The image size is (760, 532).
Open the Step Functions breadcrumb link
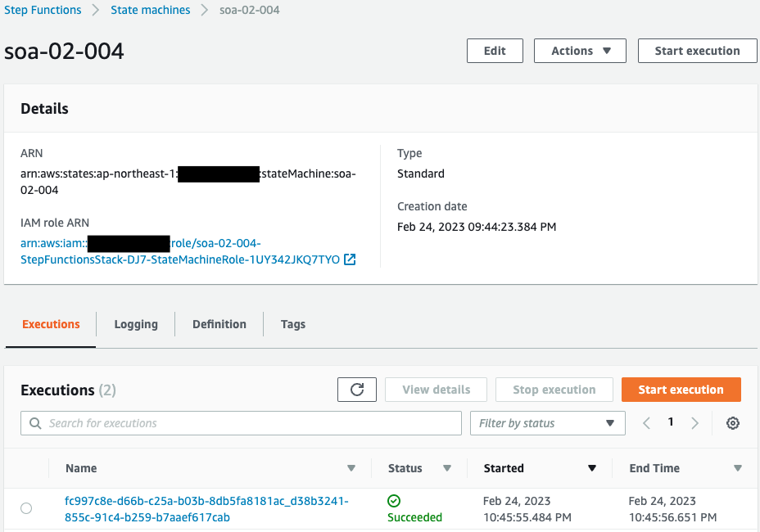coord(43,10)
